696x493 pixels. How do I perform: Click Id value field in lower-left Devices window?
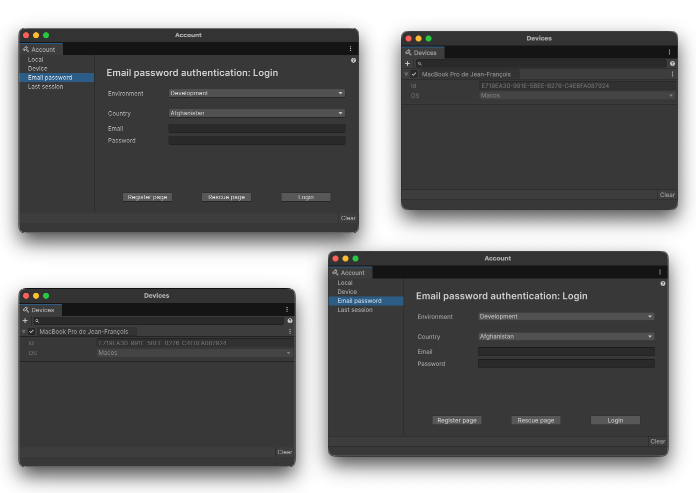[x=194, y=343]
